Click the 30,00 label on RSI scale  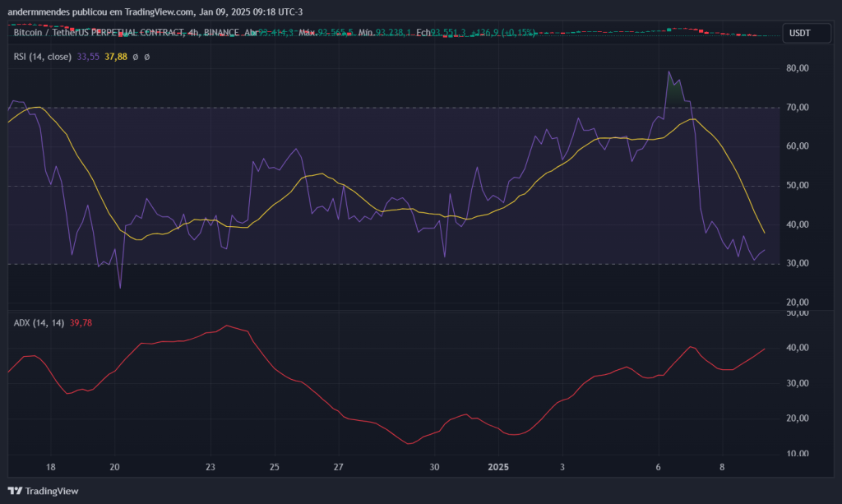click(798, 263)
